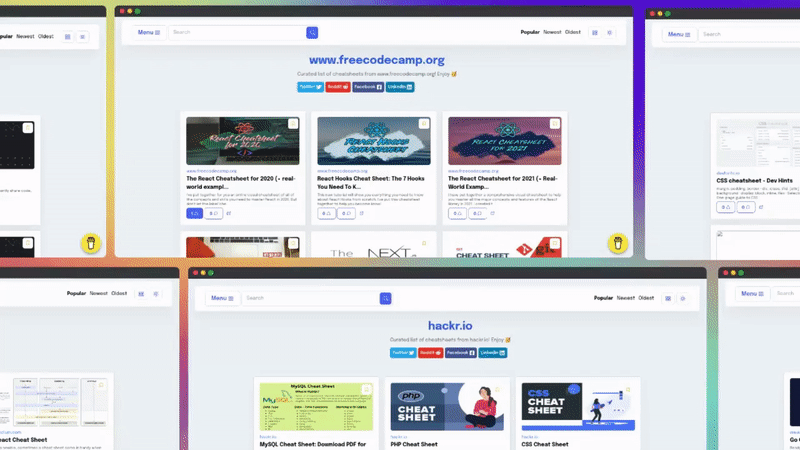The height and width of the screenshot is (450, 800).
Task: Bookmark the PHP Cheat Sheet card
Action: click(x=497, y=389)
